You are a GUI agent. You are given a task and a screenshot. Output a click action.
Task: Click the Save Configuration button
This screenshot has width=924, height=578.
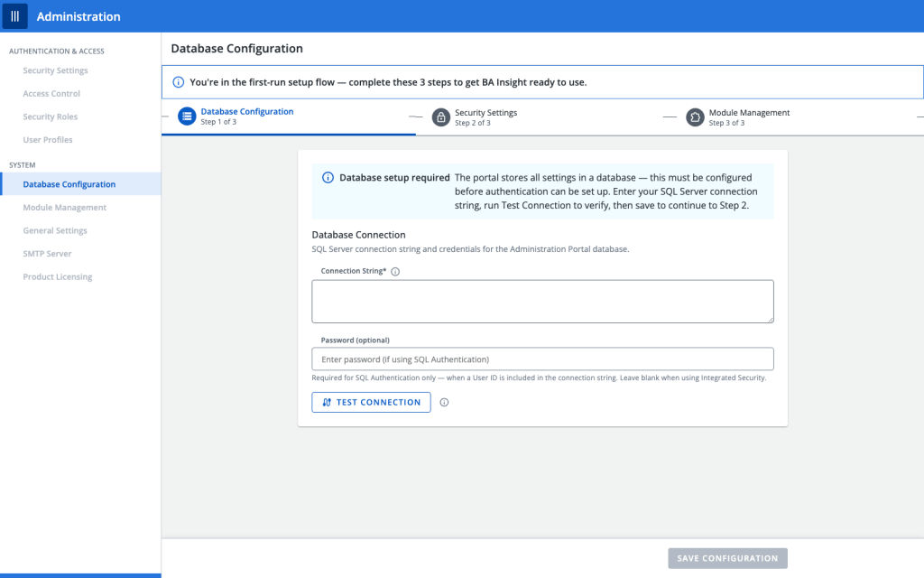728,558
